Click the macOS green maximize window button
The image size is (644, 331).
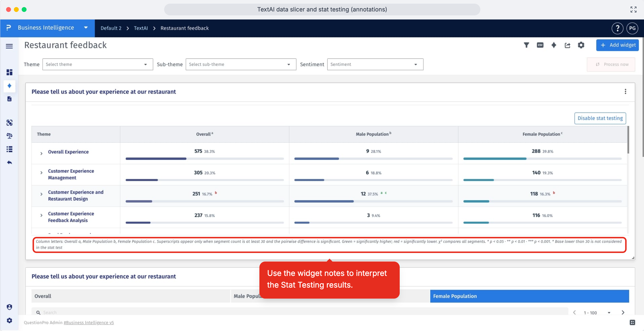click(24, 10)
